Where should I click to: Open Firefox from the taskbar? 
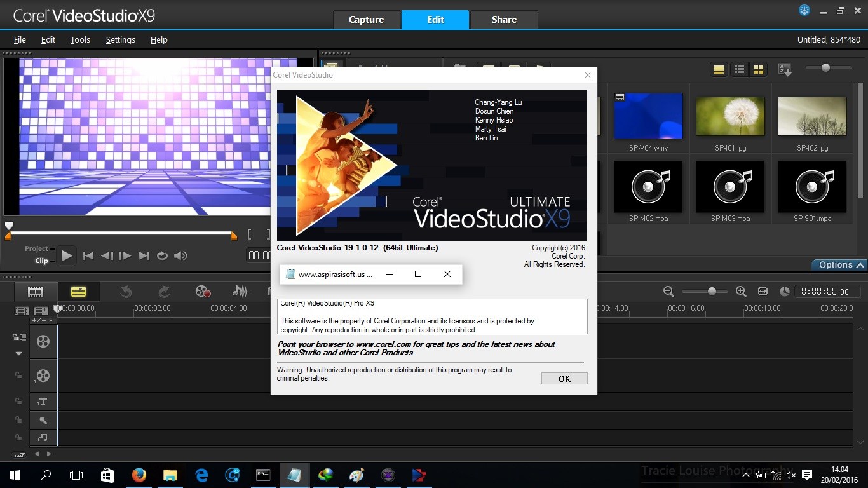pos(139,475)
